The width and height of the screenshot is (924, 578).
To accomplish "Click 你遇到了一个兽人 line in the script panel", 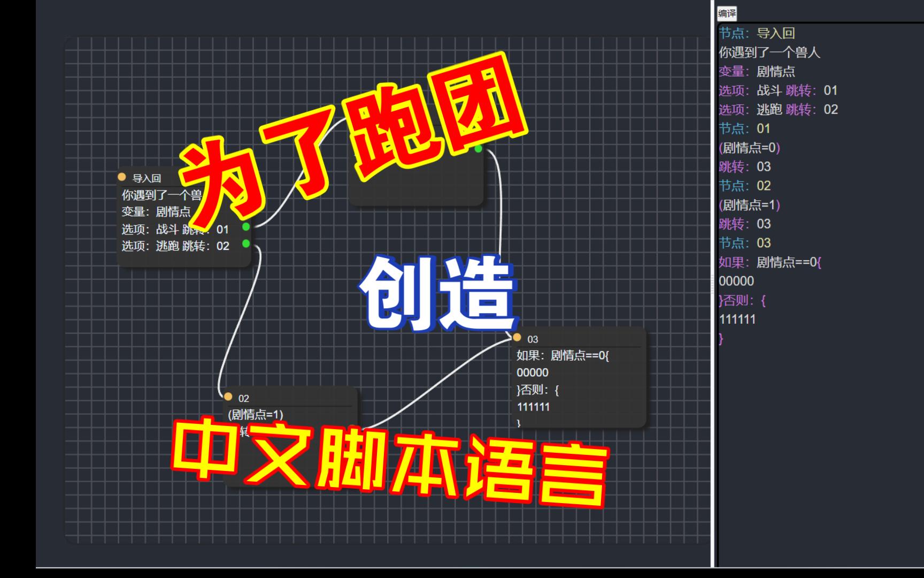I will tap(769, 52).
